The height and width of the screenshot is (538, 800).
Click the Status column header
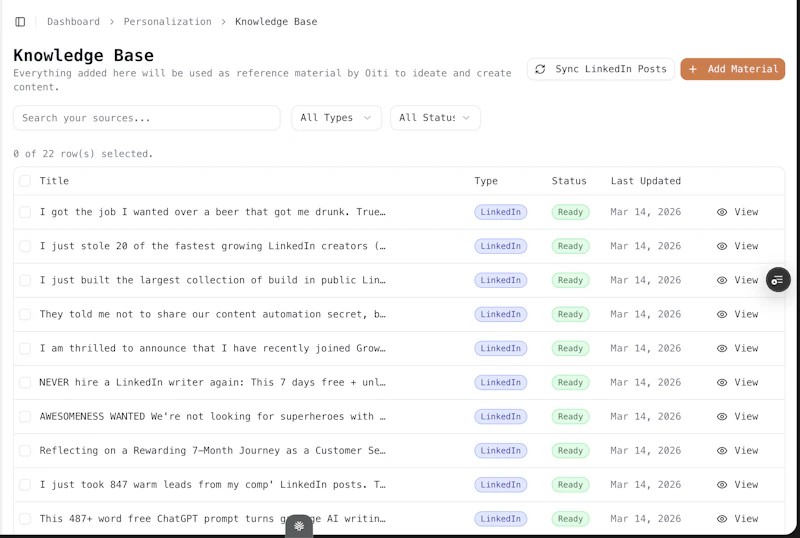click(x=569, y=181)
